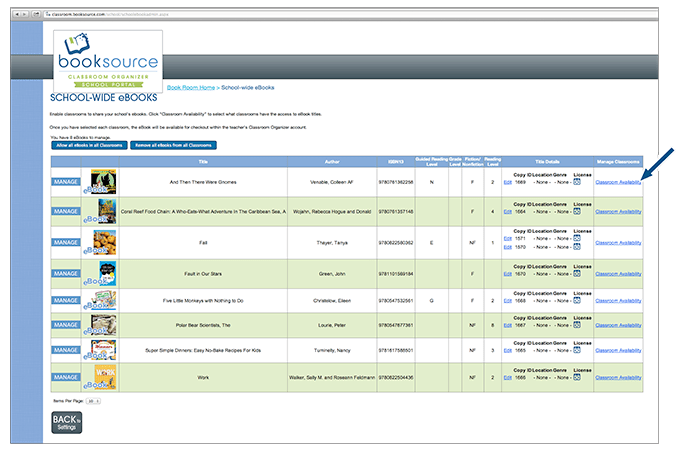This screenshot has width=684, height=457.
Task: Open license icon for copy 1669
Action: (577, 182)
